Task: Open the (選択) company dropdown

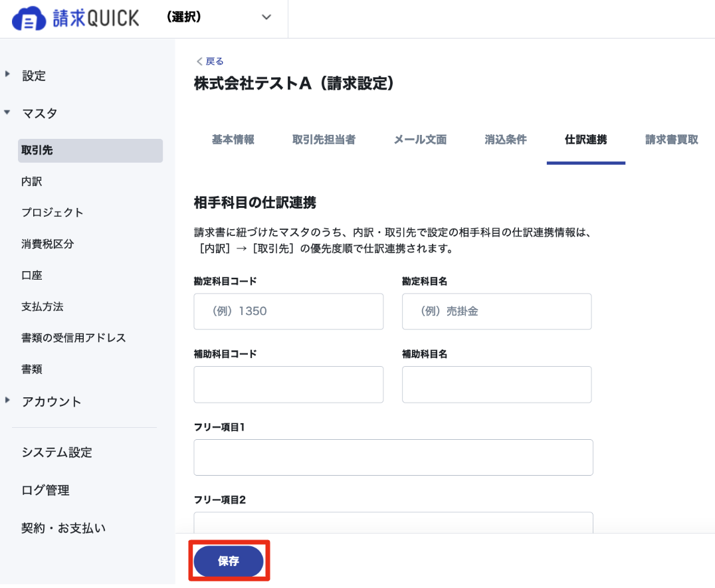Action: coord(219,17)
